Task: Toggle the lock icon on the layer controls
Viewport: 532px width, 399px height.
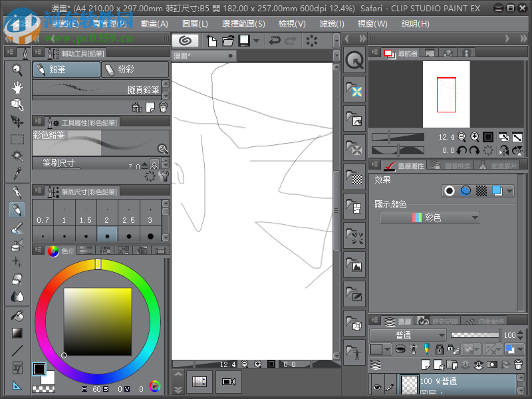Action: (x=439, y=350)
